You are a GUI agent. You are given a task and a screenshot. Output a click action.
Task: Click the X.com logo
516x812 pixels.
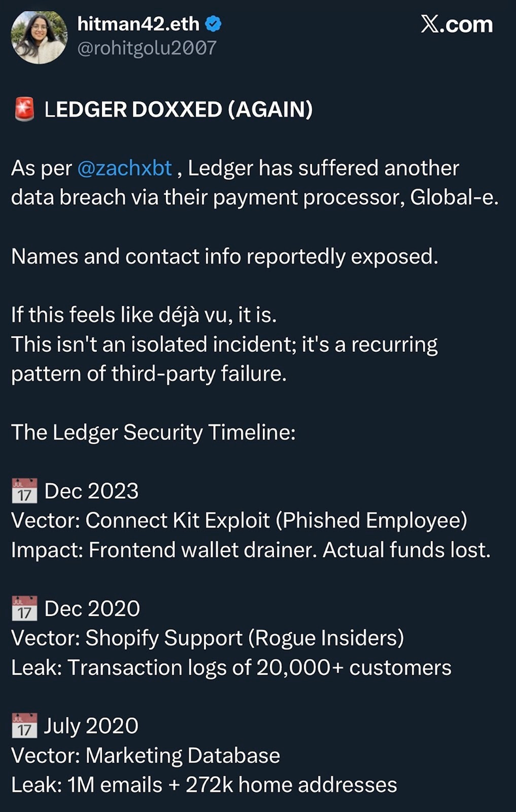pyautogui.click(x=457, y=24)
